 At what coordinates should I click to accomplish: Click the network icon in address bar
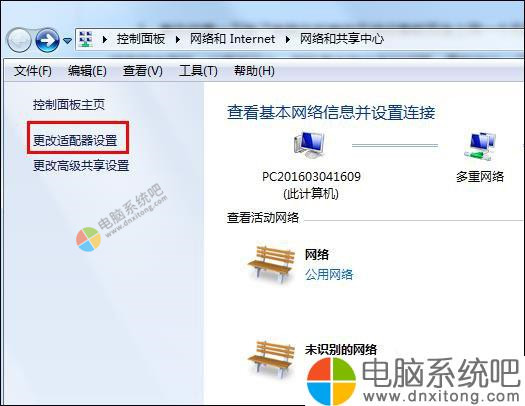pos(86,39)
